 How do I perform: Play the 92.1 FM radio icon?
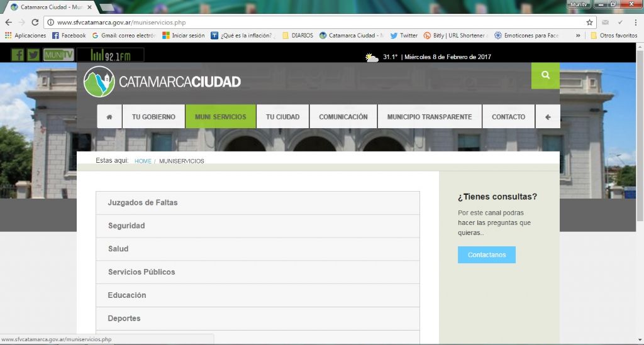[111, 56]
